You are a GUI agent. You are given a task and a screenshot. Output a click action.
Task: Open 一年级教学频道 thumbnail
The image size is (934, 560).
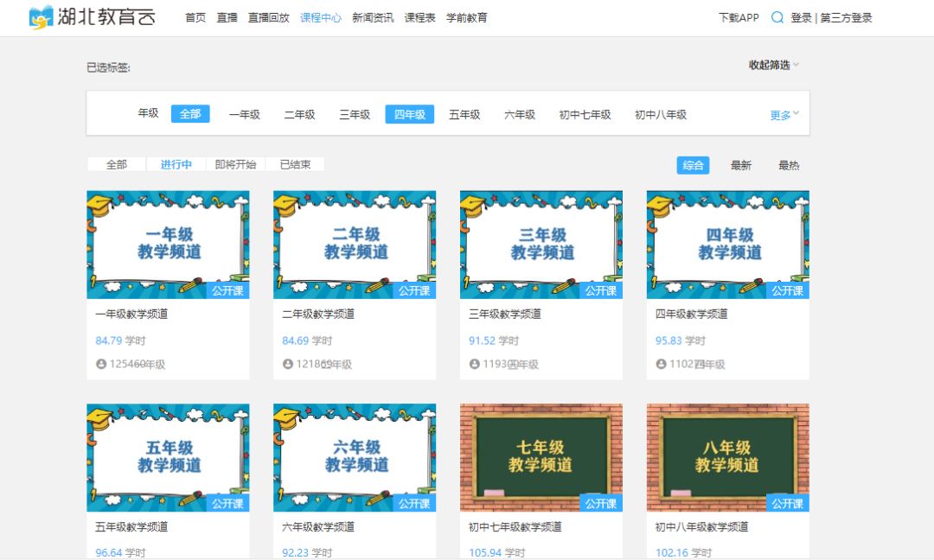click(168, 245)
